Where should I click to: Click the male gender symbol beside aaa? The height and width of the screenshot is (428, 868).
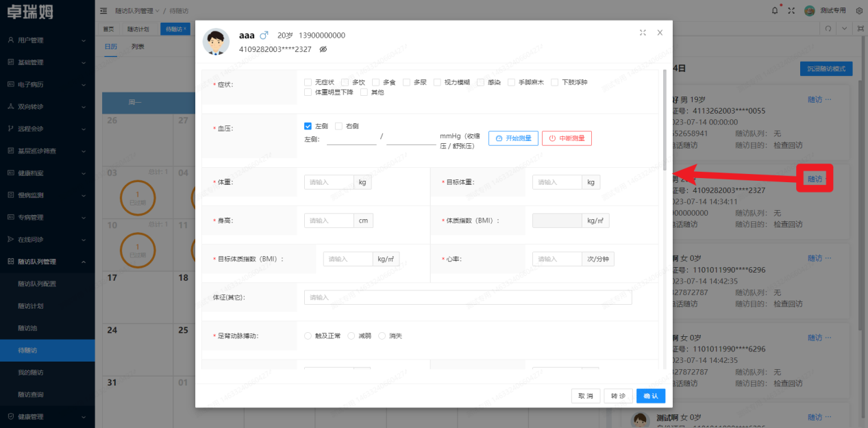point(264,35)
